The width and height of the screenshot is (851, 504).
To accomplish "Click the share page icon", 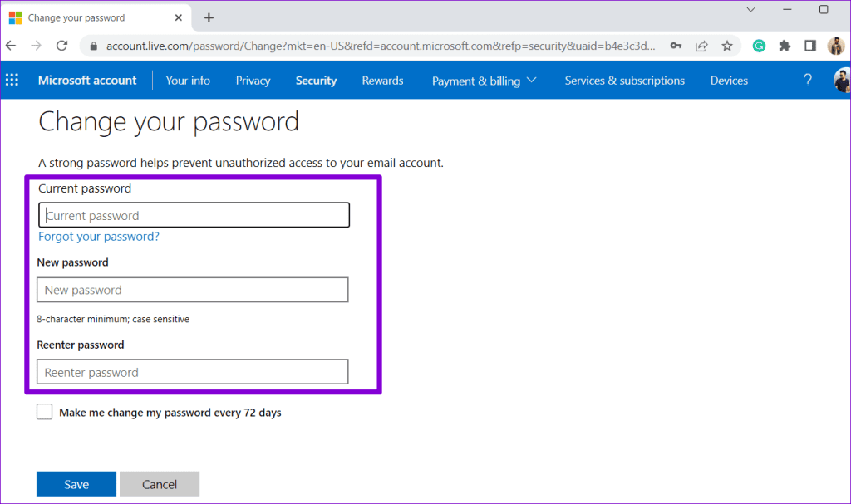I will click(x=701, y=46).
